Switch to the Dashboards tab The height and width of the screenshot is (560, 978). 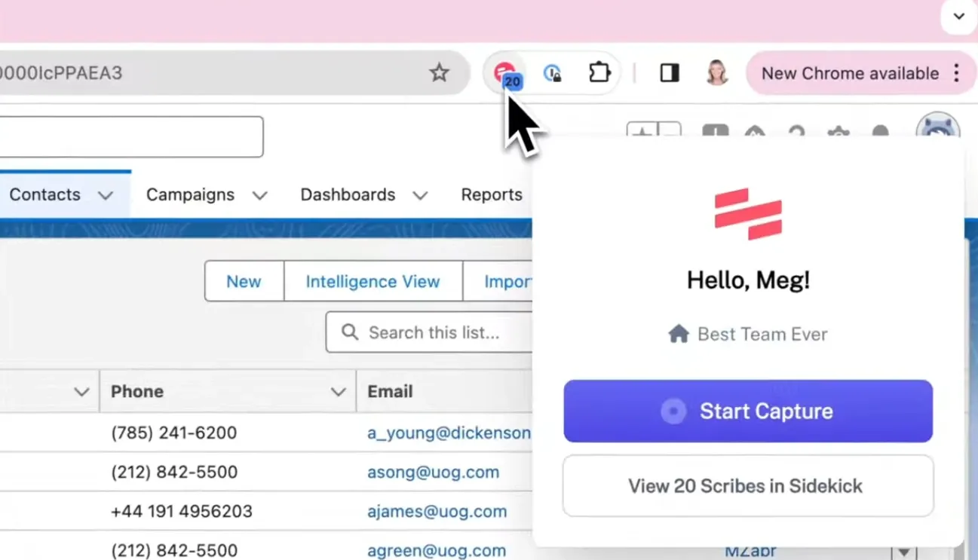[348, 194]
